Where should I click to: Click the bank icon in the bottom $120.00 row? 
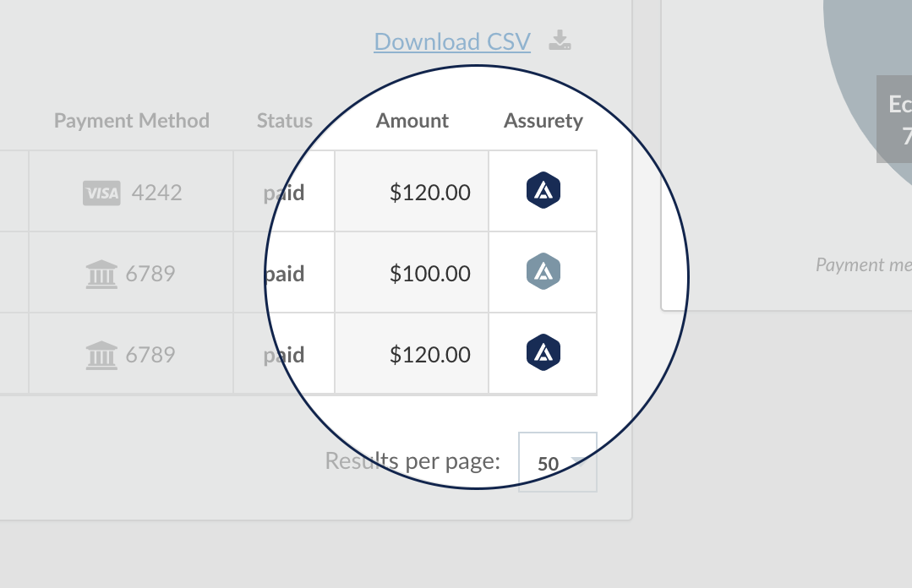[101, 356]
